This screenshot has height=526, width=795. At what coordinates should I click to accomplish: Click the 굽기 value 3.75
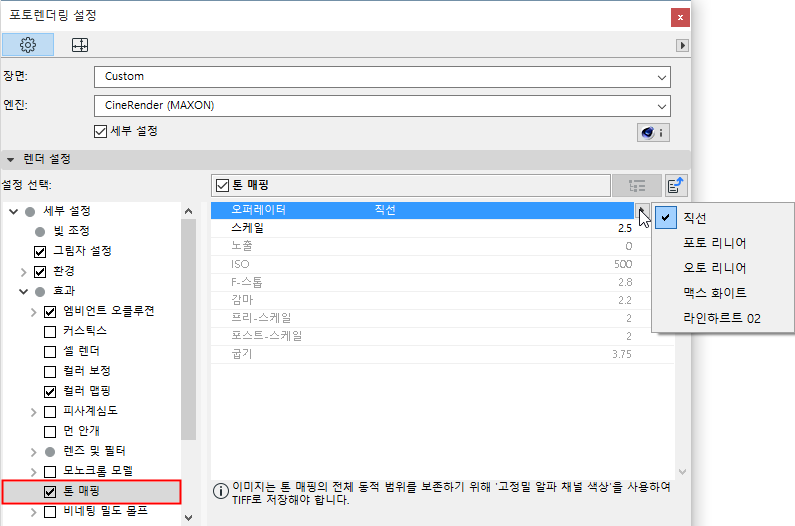(x=622, y=354)
